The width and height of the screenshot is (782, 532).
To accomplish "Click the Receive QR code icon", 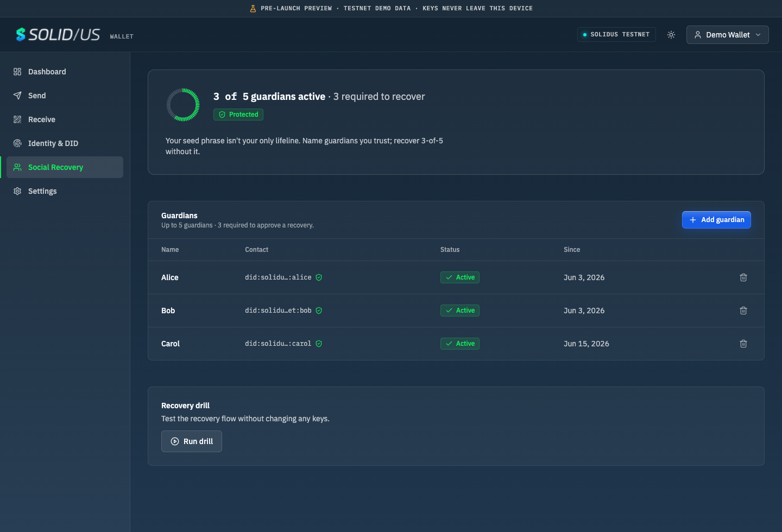I will [x=17, y=119].
